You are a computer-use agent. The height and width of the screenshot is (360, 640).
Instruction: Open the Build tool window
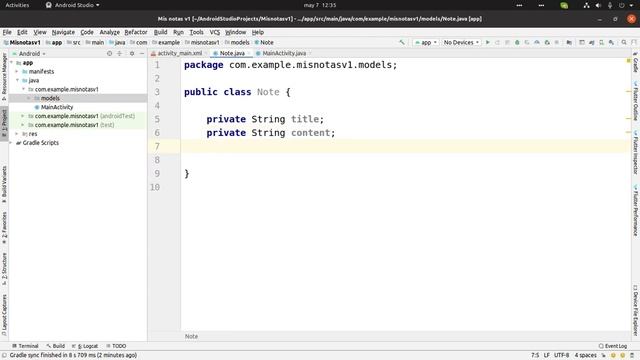point(56,346)
